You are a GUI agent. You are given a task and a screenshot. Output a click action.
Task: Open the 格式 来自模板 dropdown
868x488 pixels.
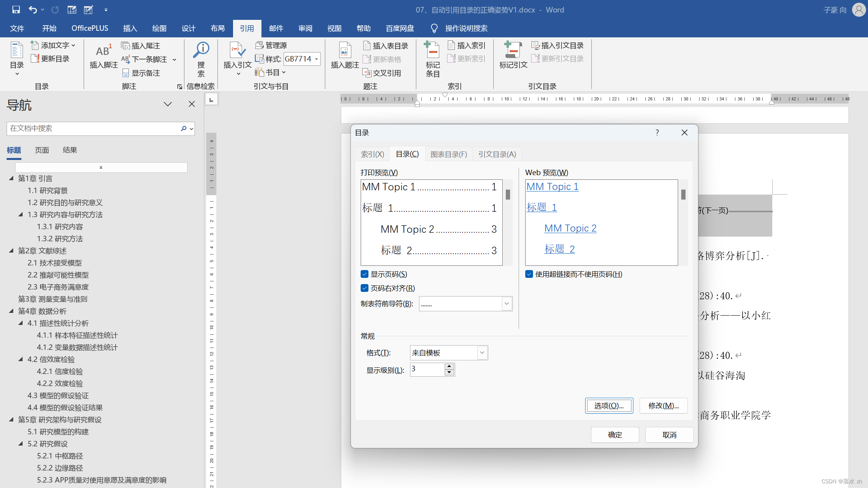tap(482, 353)
